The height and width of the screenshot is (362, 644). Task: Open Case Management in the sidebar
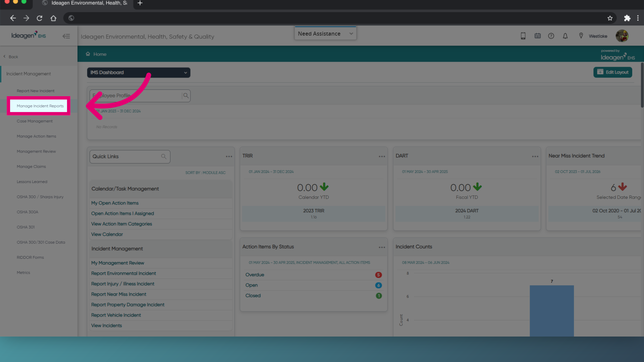35,121
